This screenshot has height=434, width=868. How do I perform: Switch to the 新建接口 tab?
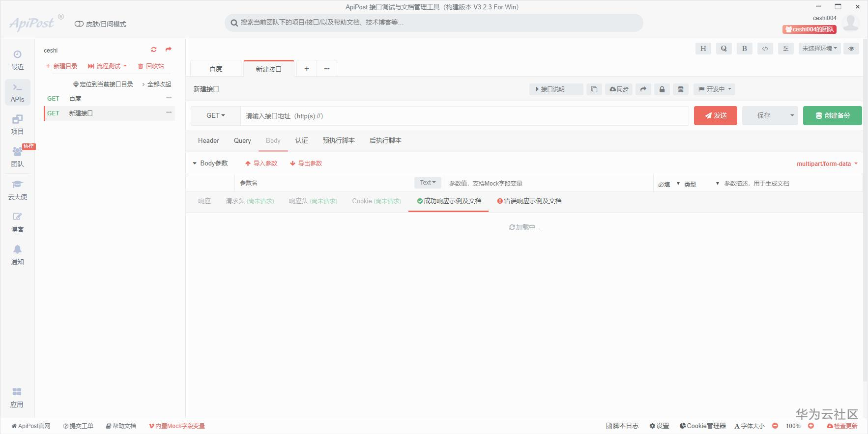[x=268, y=69]
